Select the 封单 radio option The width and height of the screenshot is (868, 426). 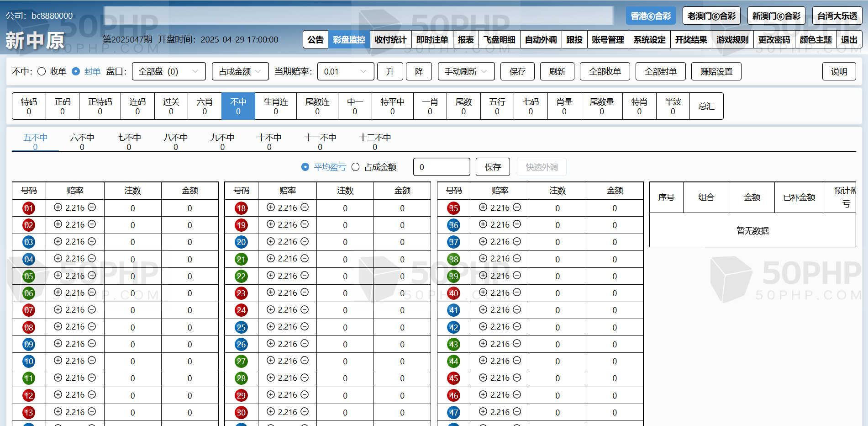(x=76, y=71)
